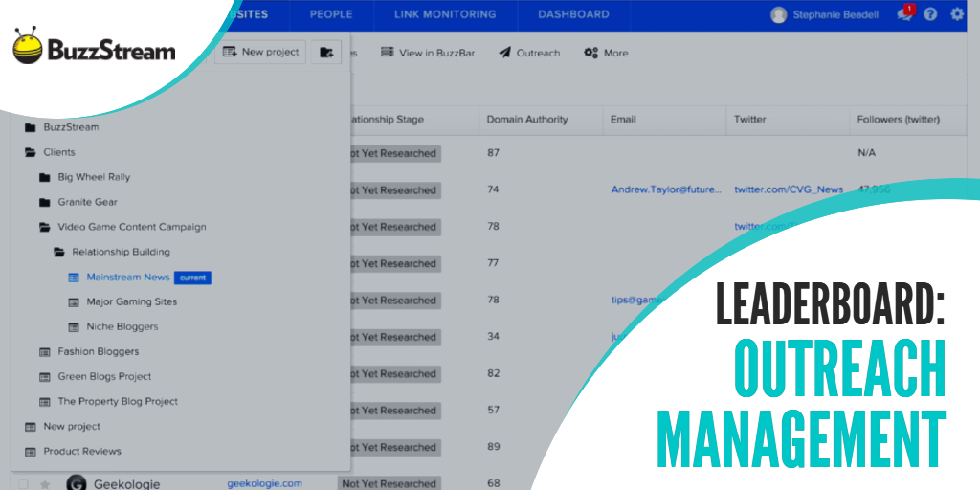The width and height of the screenshot is (980, 490).
Task: Click the Property Blog Project list icon
Action: coord(44,402)
